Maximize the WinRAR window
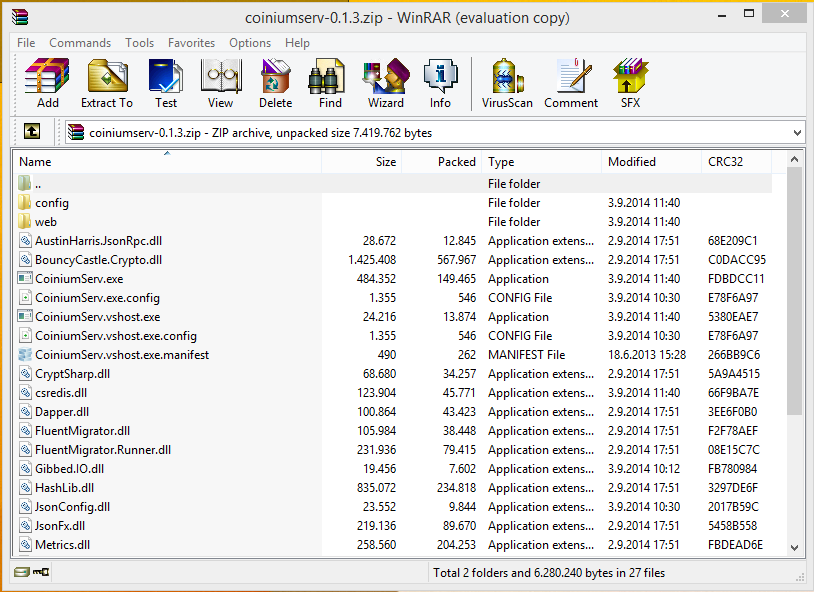Viewport: 814px width, 592px height. tap(749, 14)
